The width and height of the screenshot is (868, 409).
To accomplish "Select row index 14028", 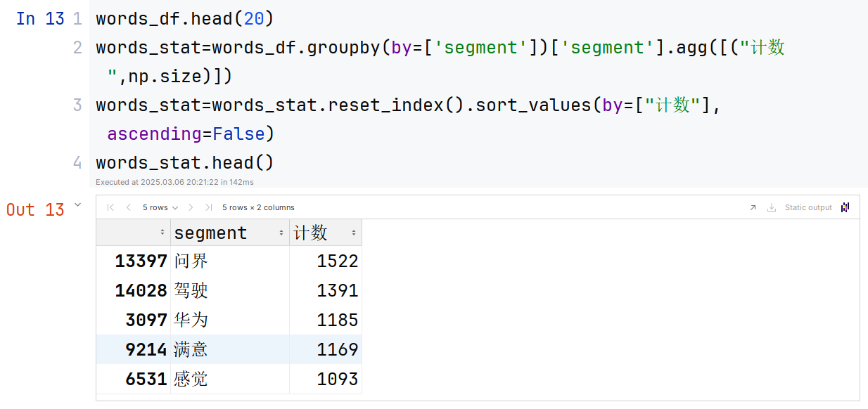I will tap(133, 290).
